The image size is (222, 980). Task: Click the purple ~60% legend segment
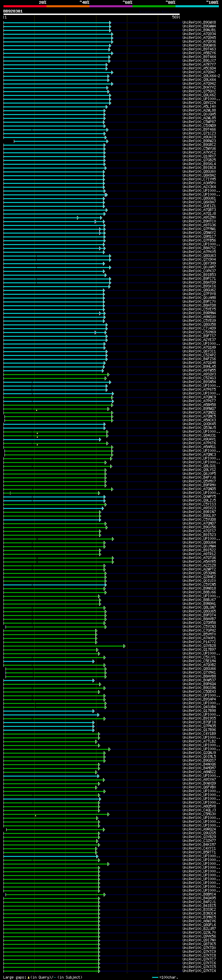click(111, 7)
